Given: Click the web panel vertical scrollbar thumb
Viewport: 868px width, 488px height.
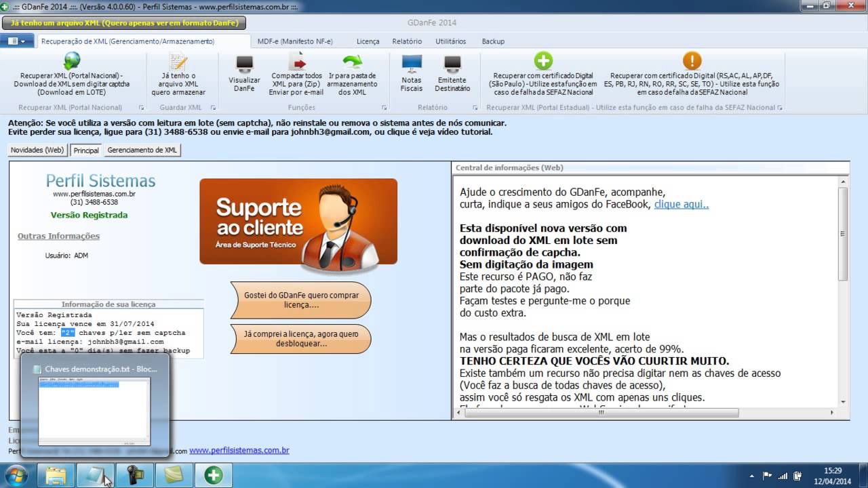Looking at the screenshot, I should (x=843, y=234).
